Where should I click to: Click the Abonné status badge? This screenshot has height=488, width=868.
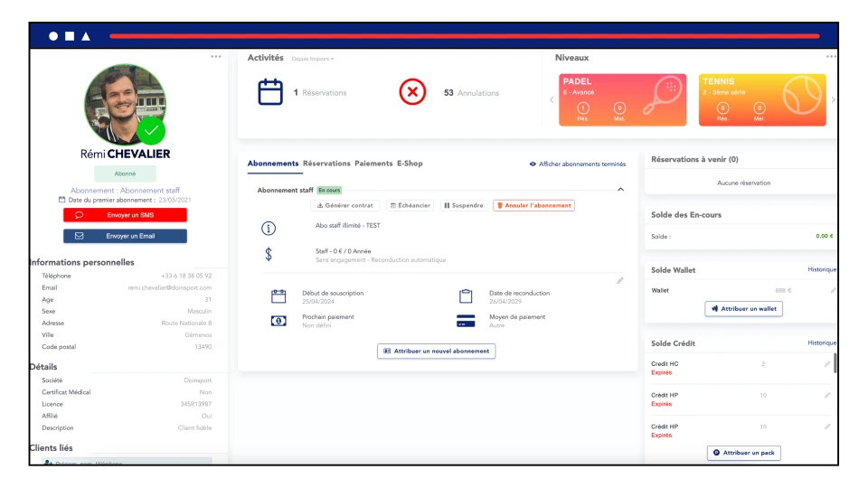(x=125, y=174)
